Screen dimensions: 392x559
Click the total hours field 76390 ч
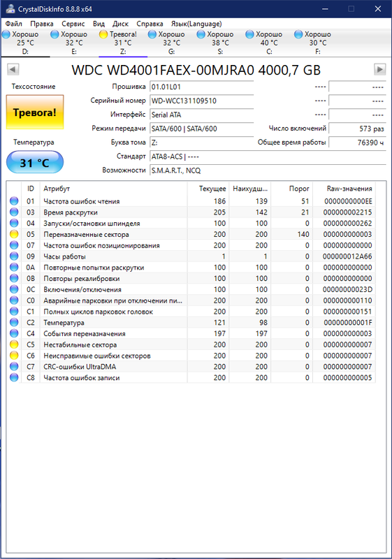[x=357, y=143]
